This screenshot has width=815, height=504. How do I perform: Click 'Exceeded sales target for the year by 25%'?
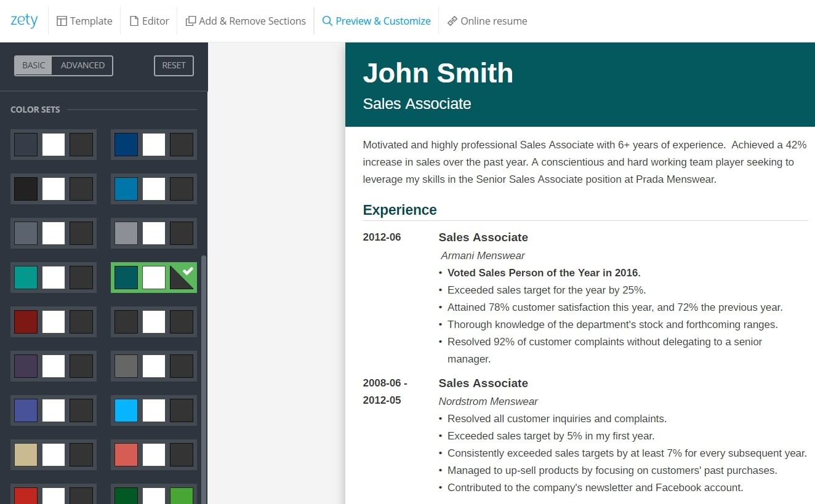[547, 290]
